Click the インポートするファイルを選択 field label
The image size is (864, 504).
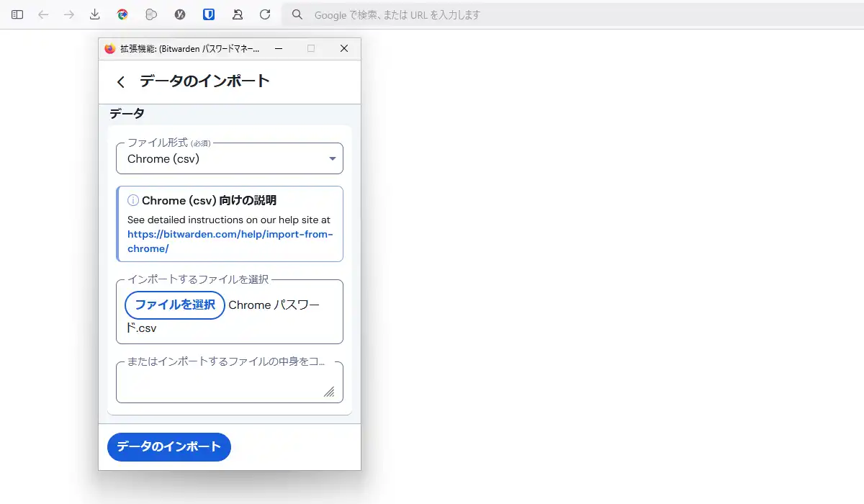point(198,279)
